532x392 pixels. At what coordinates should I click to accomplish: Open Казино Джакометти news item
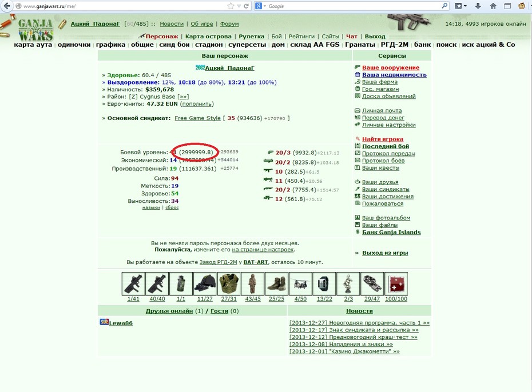(344, 351)
